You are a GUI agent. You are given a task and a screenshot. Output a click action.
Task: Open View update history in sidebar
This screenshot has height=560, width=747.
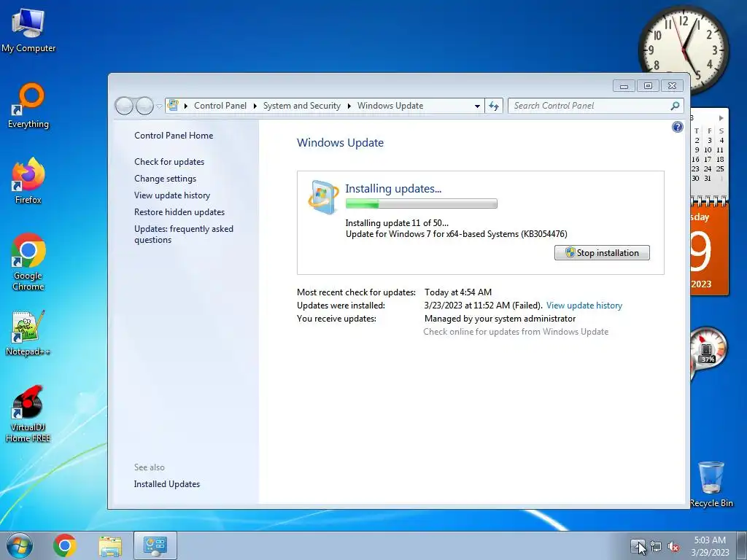pyautogui.click(x=172, y=195)
